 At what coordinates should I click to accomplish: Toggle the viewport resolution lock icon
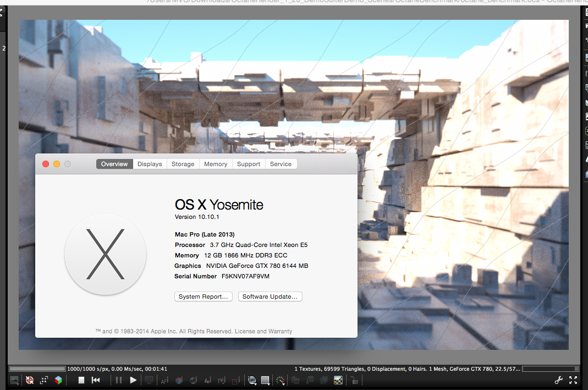(354, 381)
